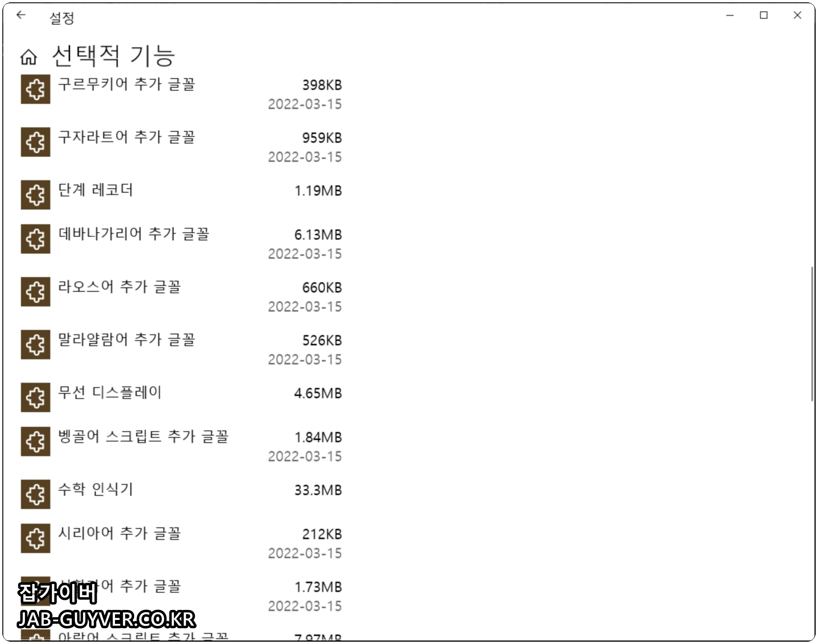The image size is (818, 644).
Task: Click the 660KB size value
Action: 322,287
